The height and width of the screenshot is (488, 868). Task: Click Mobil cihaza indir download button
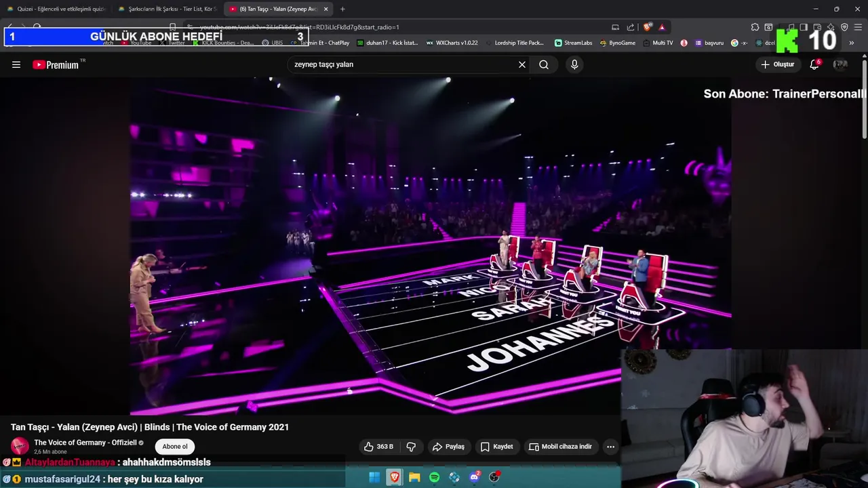(560, 447)
